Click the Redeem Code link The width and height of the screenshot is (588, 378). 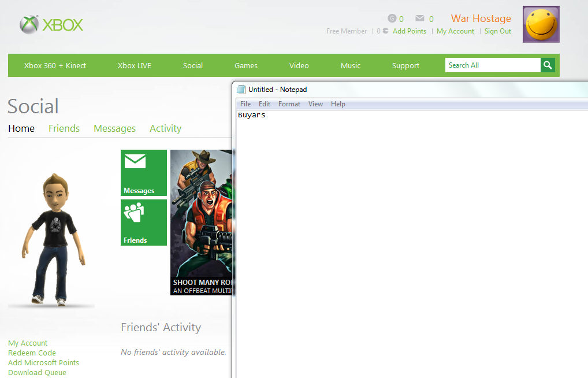coord(32,353)
